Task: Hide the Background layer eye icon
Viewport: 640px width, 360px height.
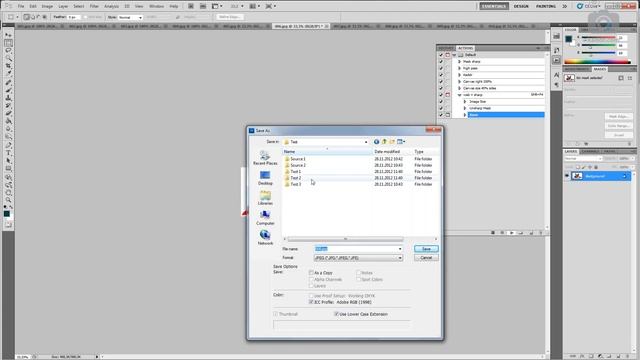Action: pyautogui.click(x=567, y=176)
